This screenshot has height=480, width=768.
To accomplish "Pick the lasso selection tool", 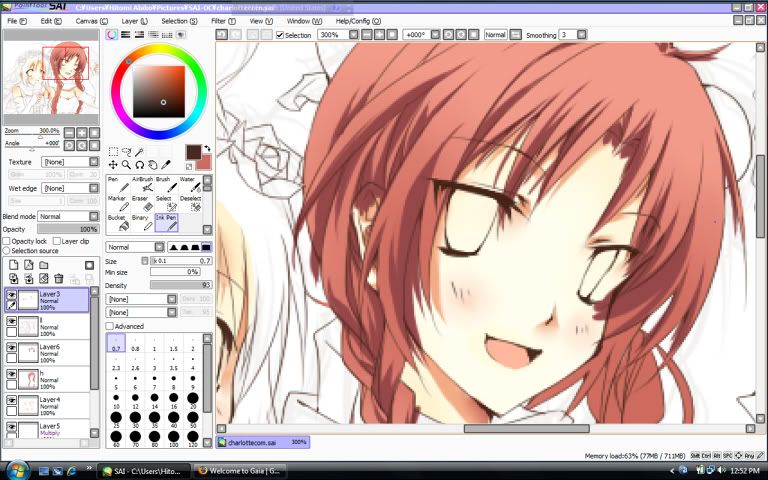I will [126, 152].
